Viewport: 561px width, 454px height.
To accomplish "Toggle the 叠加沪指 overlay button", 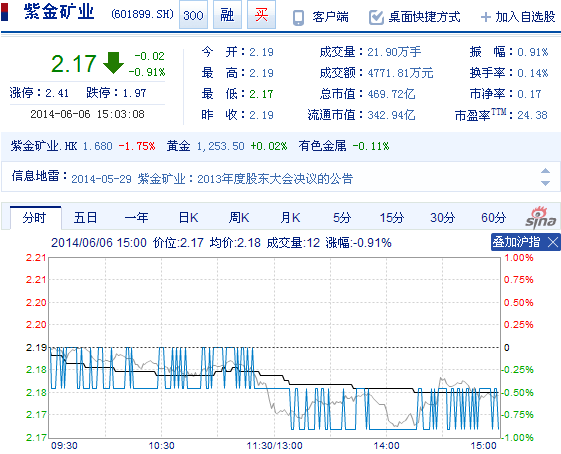I will (516, 242).
